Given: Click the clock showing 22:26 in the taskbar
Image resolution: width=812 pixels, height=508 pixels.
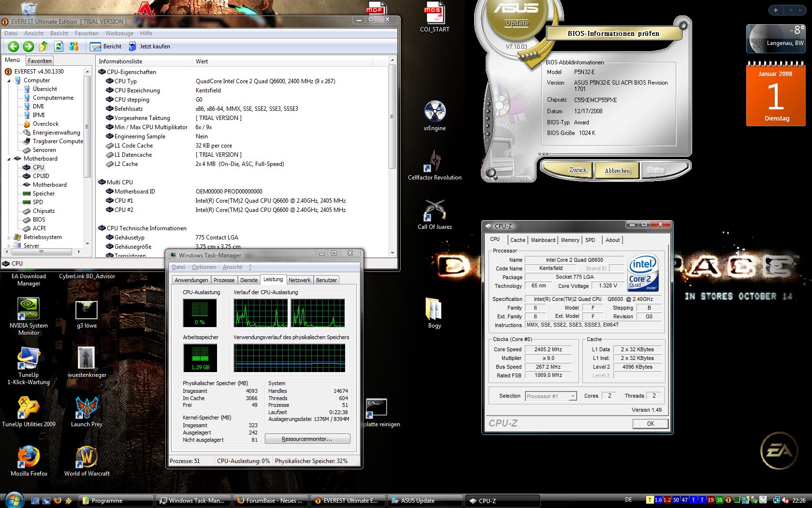Looking at the screenshot, I should point(798,501).
